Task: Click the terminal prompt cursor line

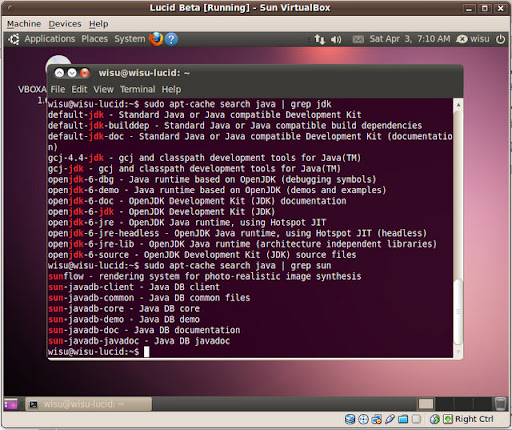Action: (x=98, y=352)
